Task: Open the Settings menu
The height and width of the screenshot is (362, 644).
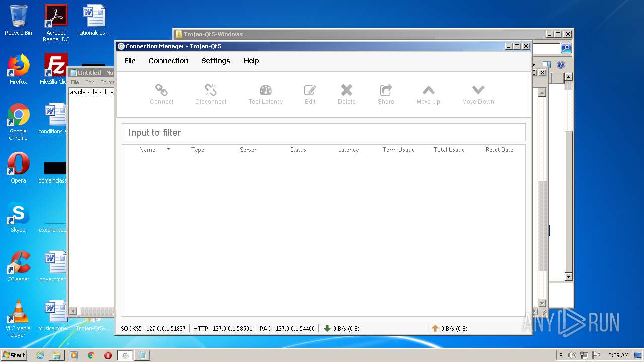Action: pos(216,61)
